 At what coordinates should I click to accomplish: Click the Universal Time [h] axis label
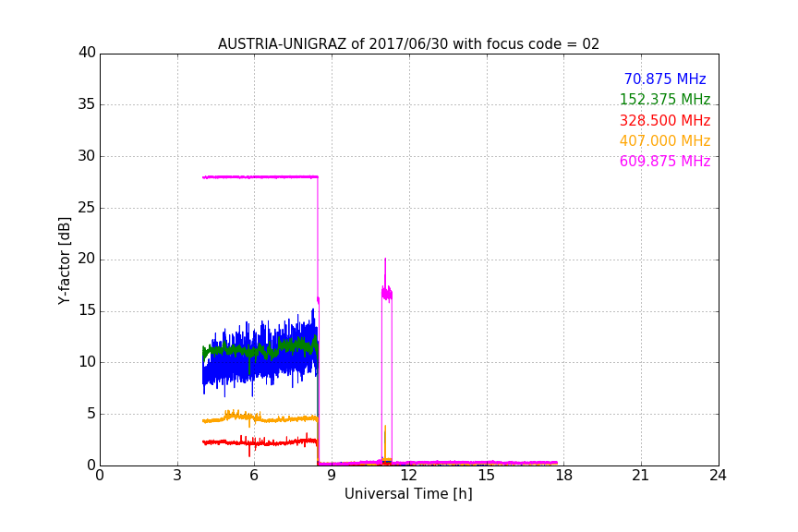(x=408, y=494)
